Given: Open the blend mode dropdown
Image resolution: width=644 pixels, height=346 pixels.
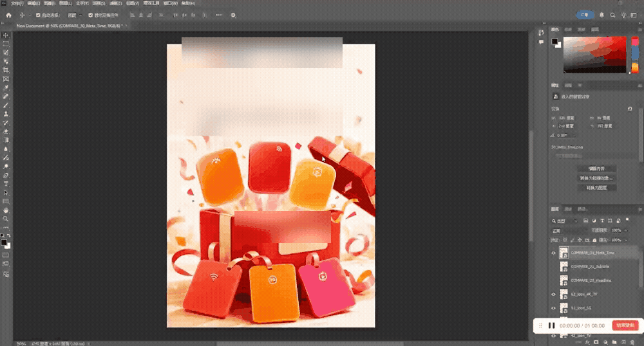Looking at the screenshot, I should tap(569, 231).
